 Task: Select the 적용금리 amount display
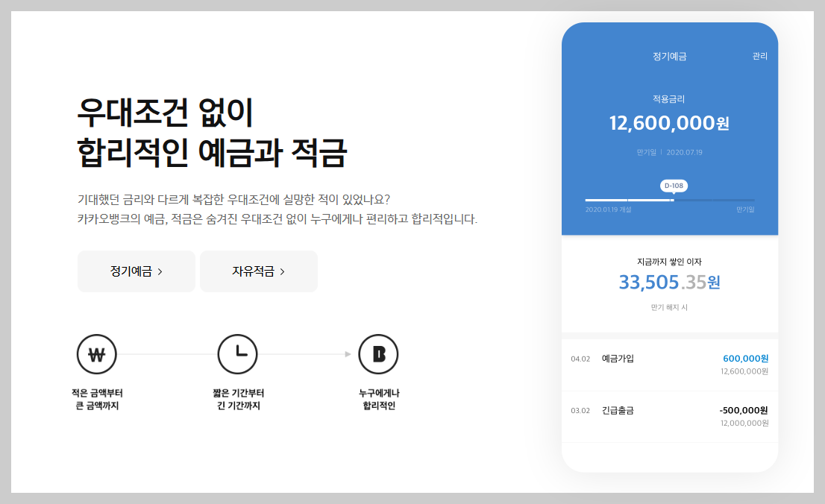pos(669,123)
